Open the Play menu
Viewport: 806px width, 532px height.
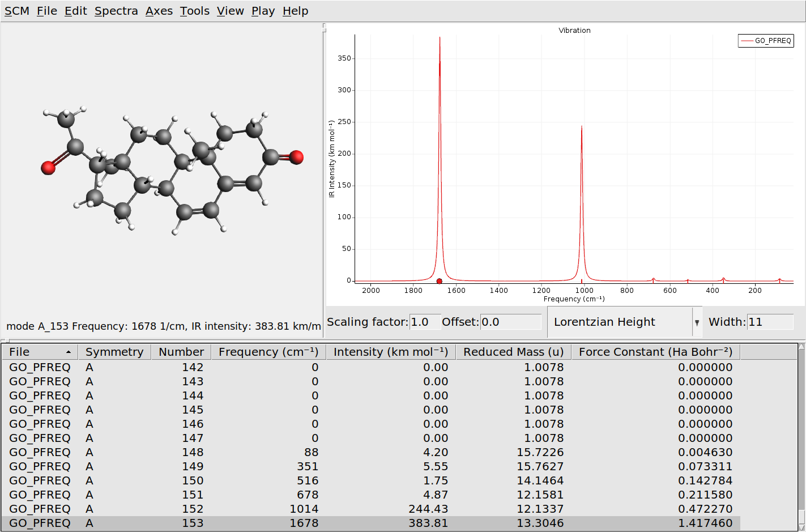[x=262, y=10]
